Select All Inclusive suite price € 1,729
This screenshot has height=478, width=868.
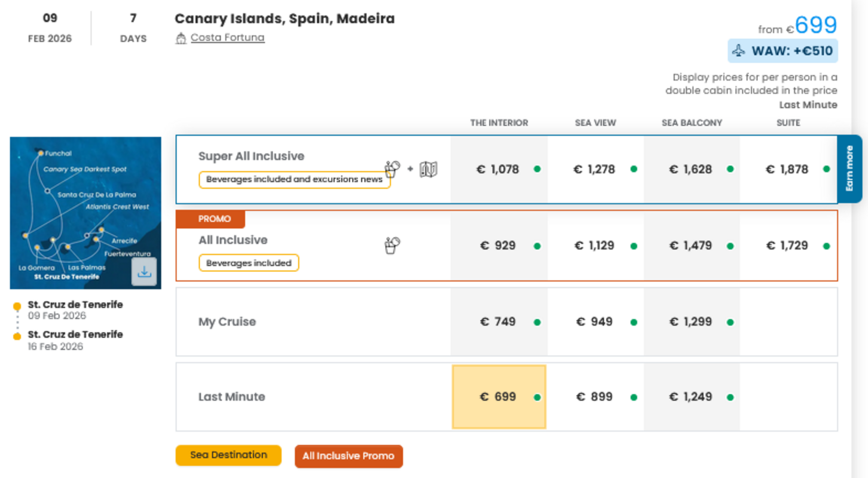pos(787,246)
